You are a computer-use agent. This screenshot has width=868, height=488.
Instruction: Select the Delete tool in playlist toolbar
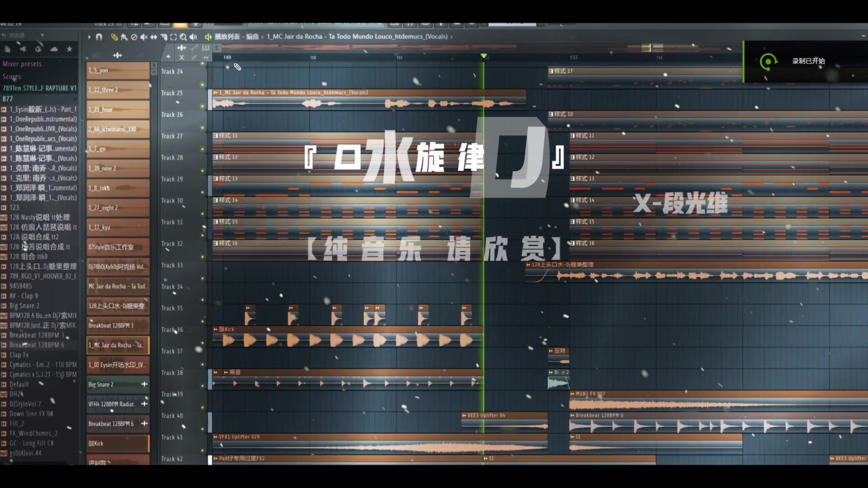(134, 37)
